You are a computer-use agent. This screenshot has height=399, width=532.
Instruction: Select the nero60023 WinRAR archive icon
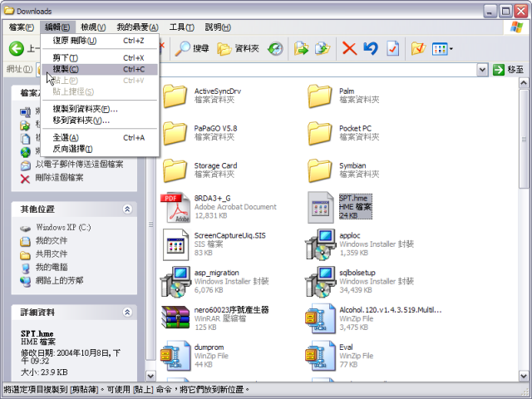(175, 318)
